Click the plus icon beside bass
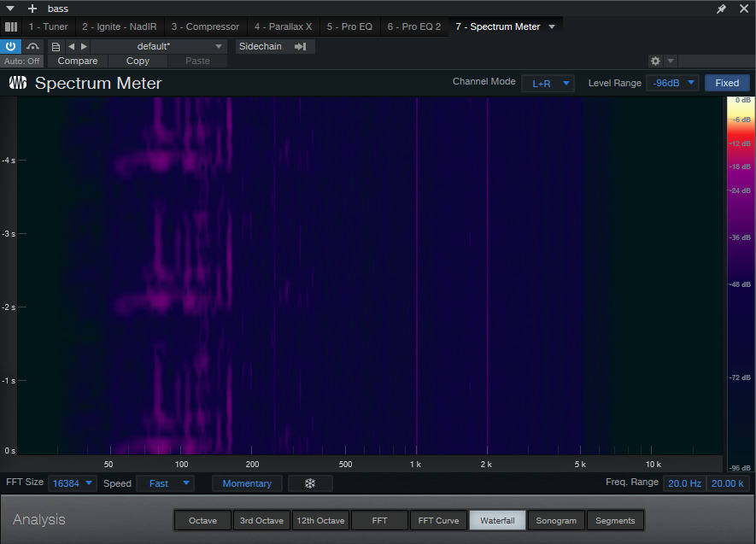This screenshot has height=544, width=756. [x=32, y=9]
